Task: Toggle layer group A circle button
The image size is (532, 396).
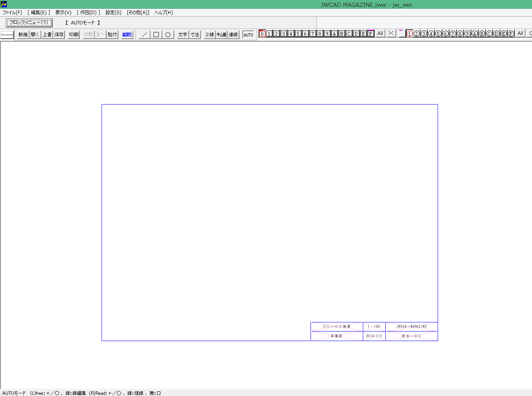Action: click(475, 34)
